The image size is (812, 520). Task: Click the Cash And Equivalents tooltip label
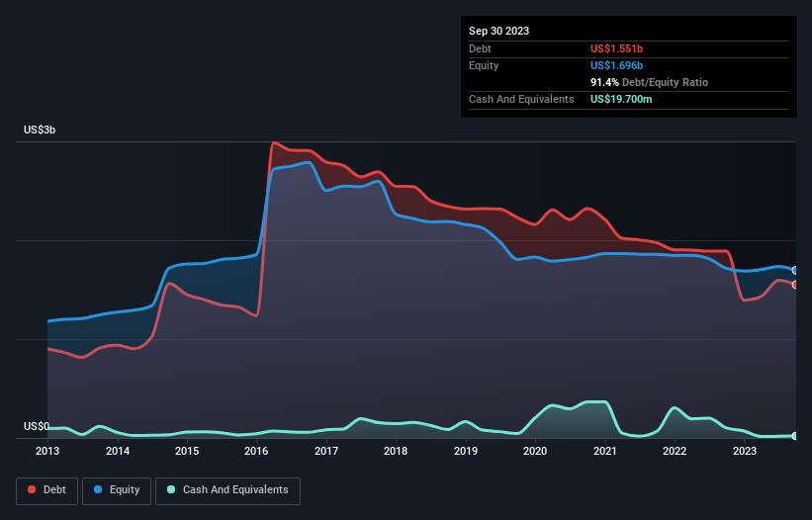coord(521,99)
